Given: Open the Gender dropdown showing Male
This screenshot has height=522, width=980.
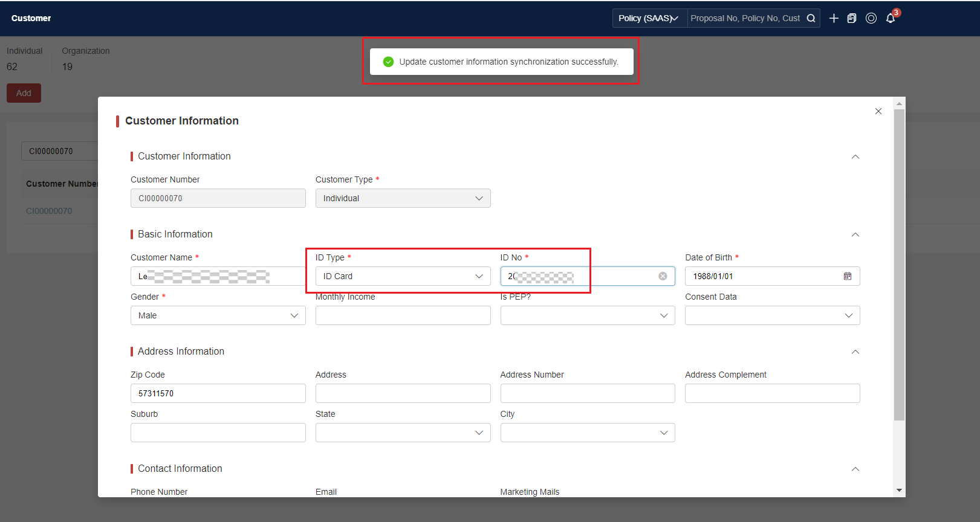Looking at the screenshot, I should 218,315.
